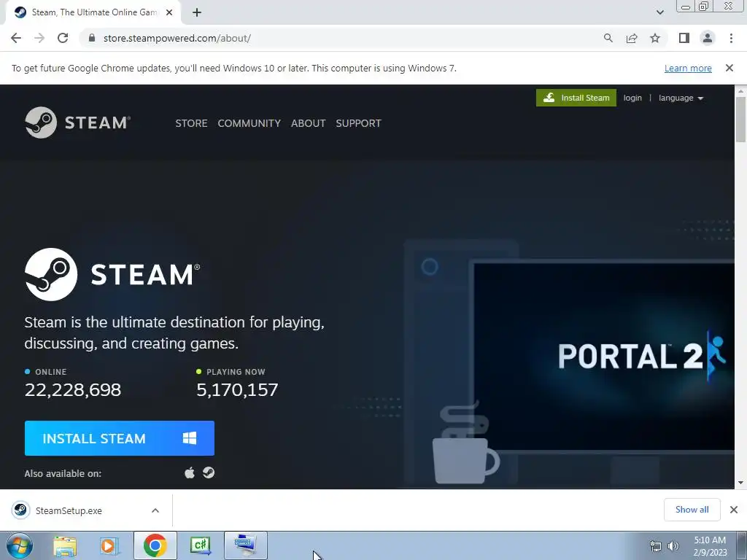Screen dimensions: 747x560
Task: Go back with browser back arrow
Action: click(x=16, y=38)
